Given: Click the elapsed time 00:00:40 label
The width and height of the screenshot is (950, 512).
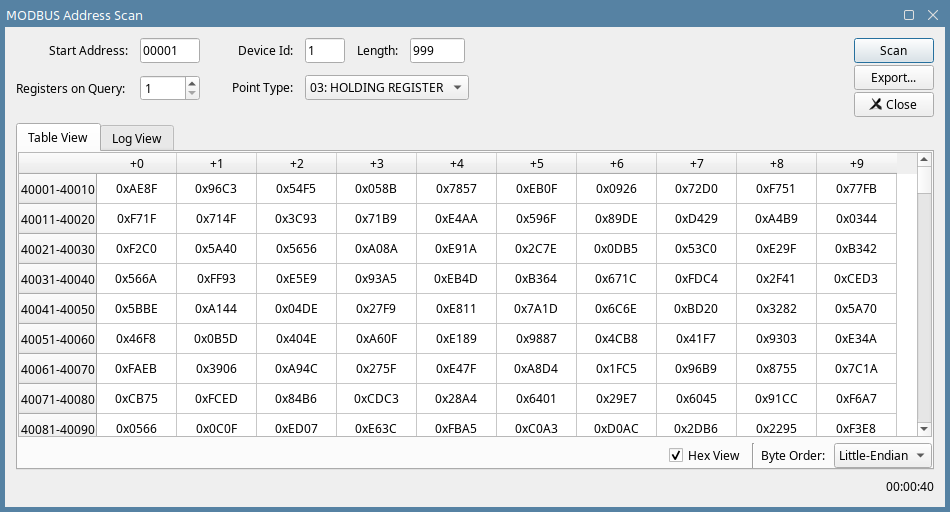Looking at the screenshot, I should tap(909, 487).
